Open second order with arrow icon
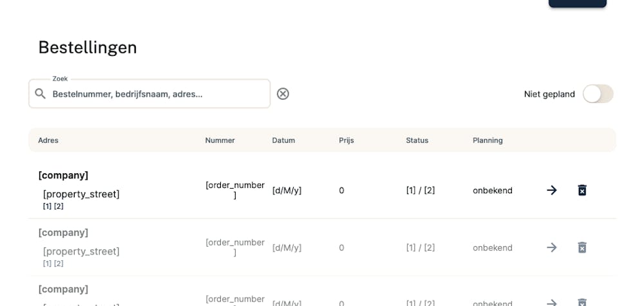Screen dimensions: 644x306 551,247
